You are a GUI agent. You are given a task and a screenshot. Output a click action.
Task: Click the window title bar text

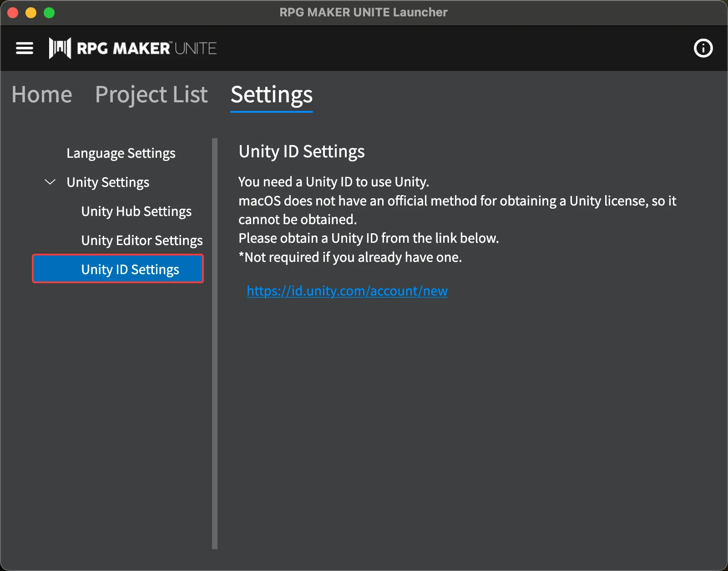363,12
